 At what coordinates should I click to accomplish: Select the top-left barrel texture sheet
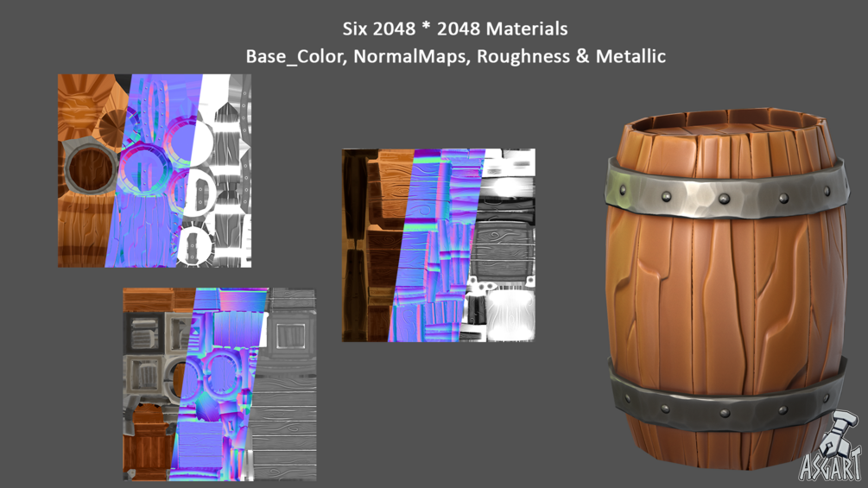pos(155,171)
